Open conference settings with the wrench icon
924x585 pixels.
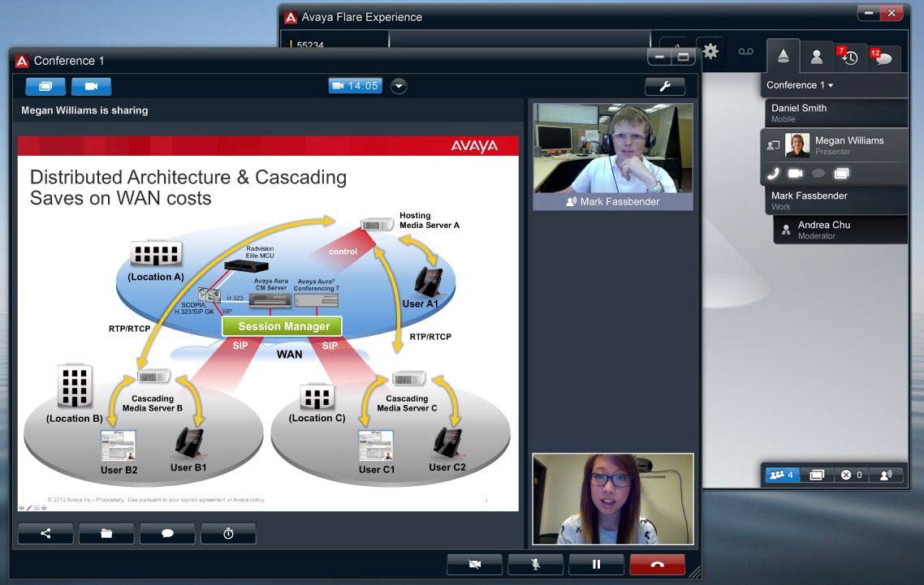tap(665, 87)
